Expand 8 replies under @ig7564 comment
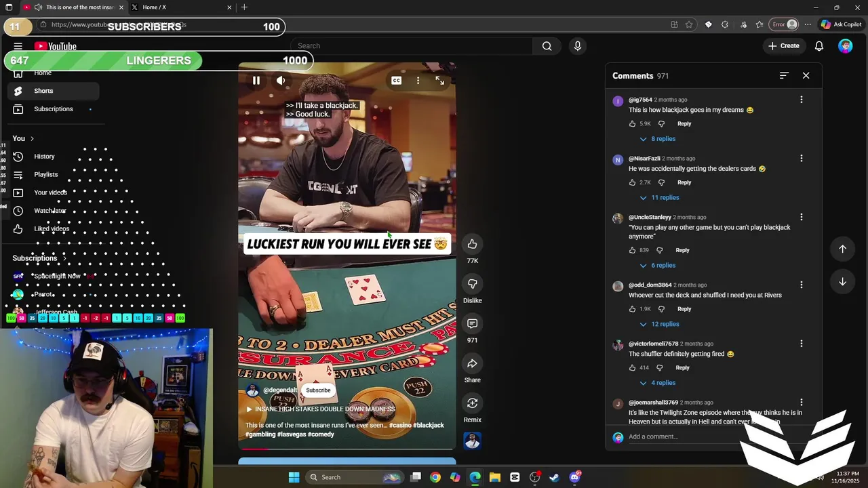 657,139
